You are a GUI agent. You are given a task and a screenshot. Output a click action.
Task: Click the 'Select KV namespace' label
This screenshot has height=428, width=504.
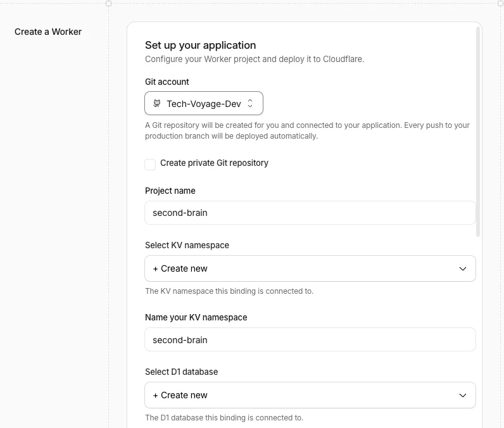point(187,245)
